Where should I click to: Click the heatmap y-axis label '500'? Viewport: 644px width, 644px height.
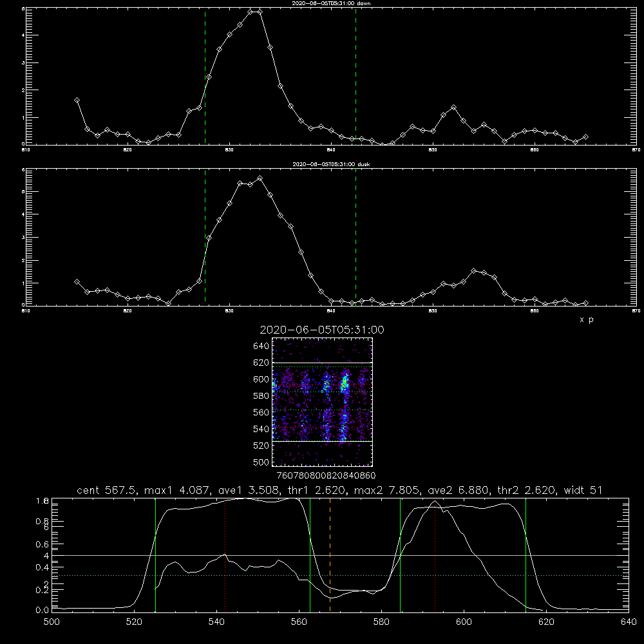point(261,462)
